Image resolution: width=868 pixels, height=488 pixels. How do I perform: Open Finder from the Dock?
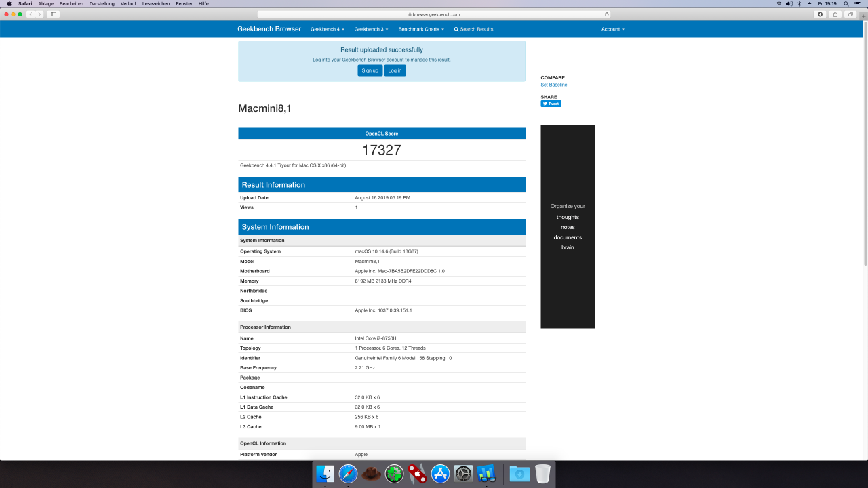click(325, 473)
